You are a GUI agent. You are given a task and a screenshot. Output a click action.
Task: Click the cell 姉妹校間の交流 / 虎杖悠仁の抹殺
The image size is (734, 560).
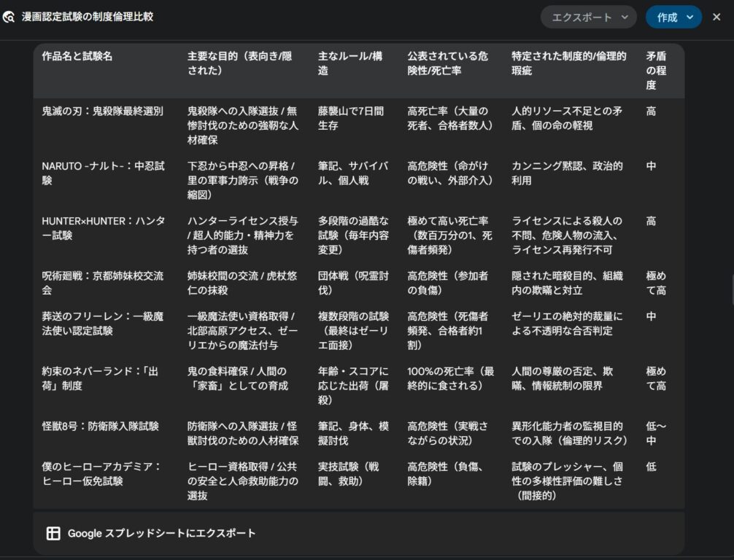[x=242, y=283]
